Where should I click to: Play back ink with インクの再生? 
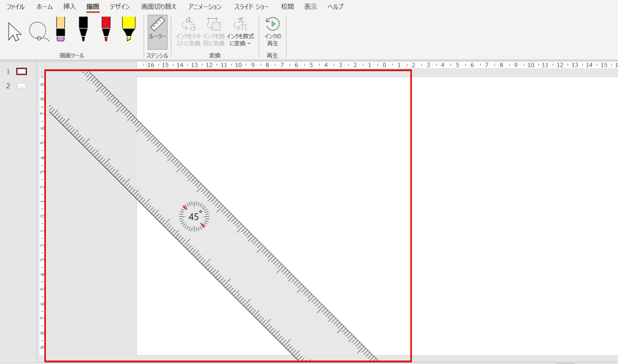pos(272,32)
